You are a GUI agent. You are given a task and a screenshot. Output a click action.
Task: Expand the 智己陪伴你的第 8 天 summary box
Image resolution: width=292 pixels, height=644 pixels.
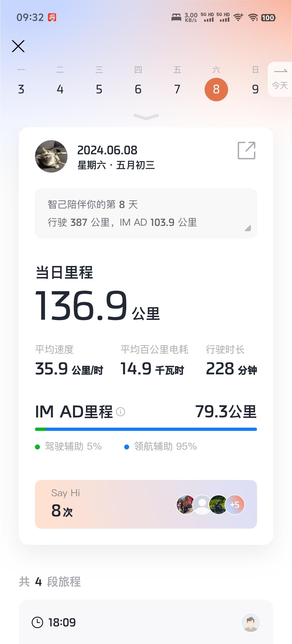[x=146, y=213]
